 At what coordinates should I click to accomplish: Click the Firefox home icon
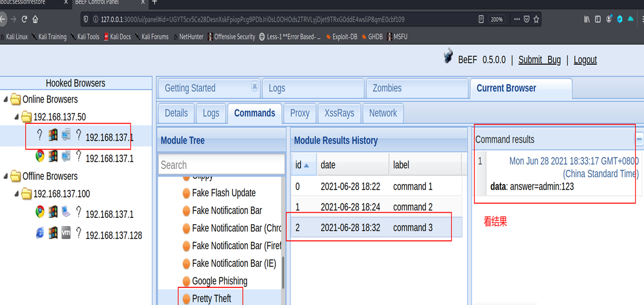point(35,19)
